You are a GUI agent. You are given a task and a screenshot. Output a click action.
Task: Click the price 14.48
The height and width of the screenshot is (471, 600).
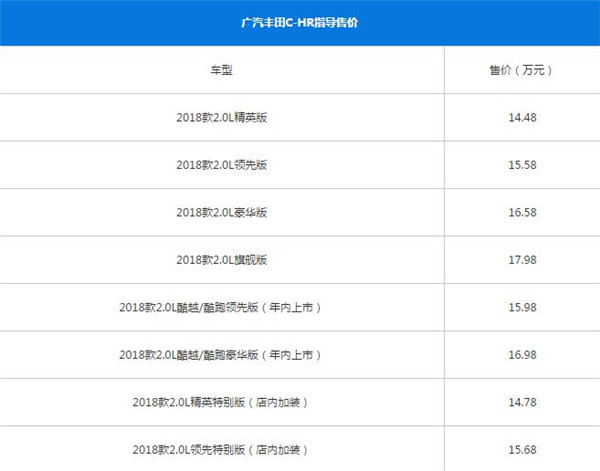pyautogui.click(x=522, y=117)
